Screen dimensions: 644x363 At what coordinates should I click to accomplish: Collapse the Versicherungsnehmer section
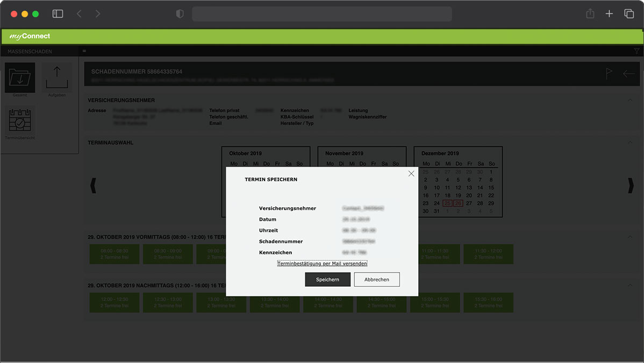coord(630,100)
